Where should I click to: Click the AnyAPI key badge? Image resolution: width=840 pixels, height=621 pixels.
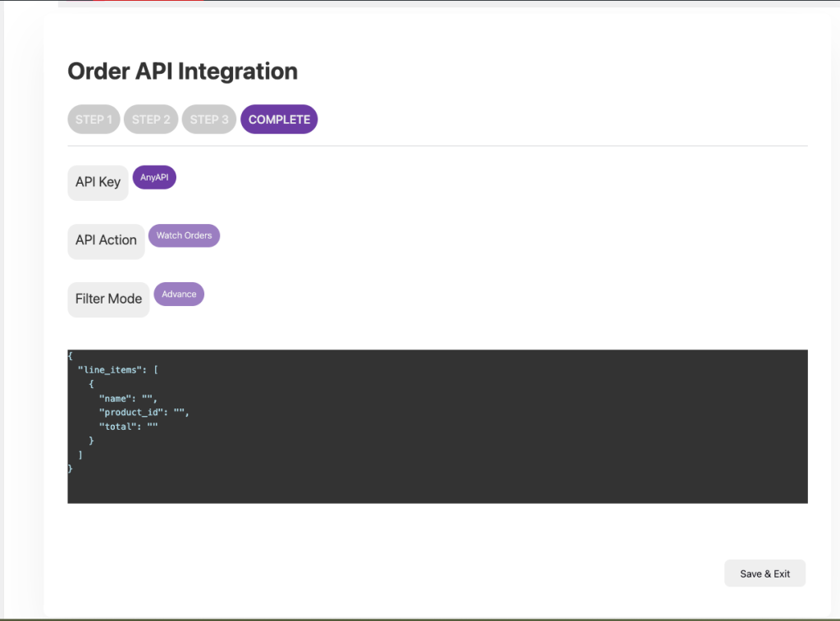(154, 177)
